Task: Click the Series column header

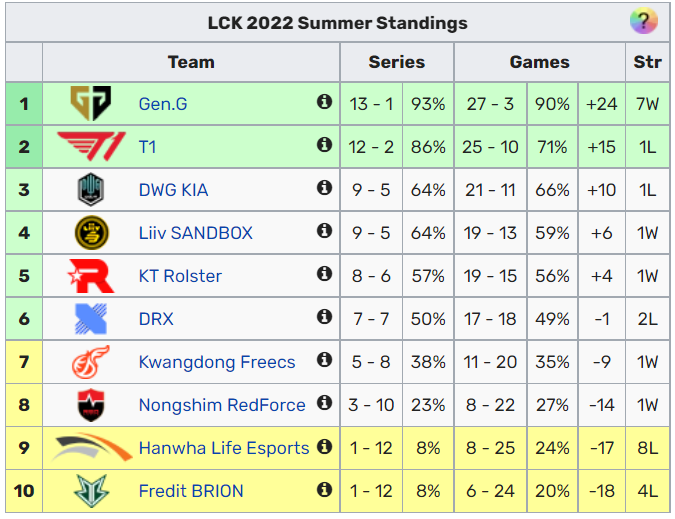Action: [396, 62]
